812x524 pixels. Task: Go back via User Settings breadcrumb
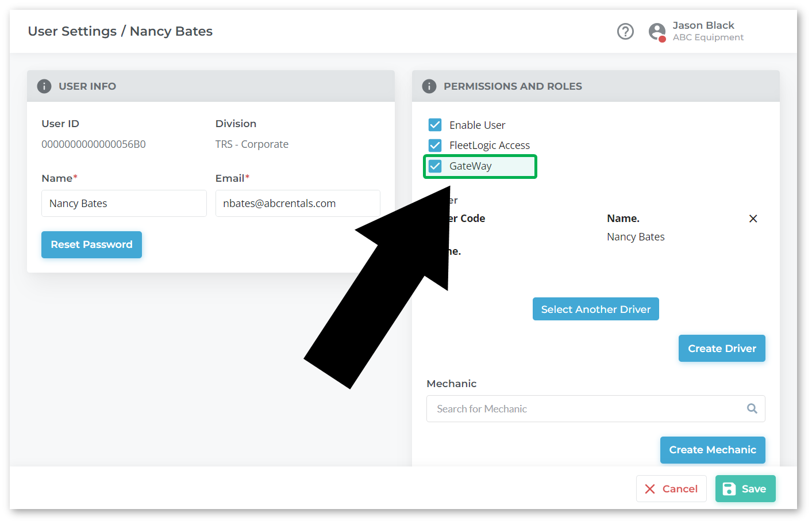(72, 31)
